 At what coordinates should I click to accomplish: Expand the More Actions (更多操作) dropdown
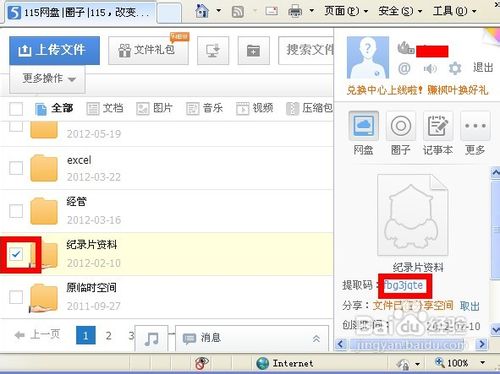point(47,79)
